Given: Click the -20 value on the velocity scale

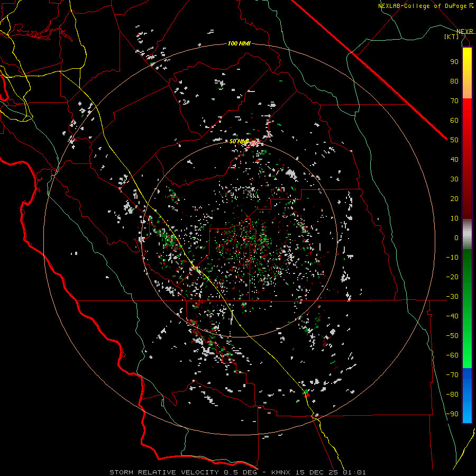Looking at the screenshot, I should tap(452, 277).
